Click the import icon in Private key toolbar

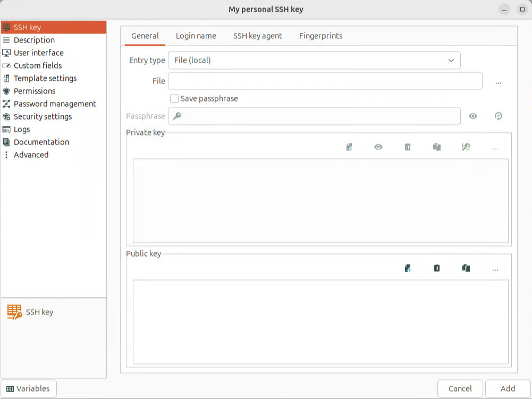[349, 147]
